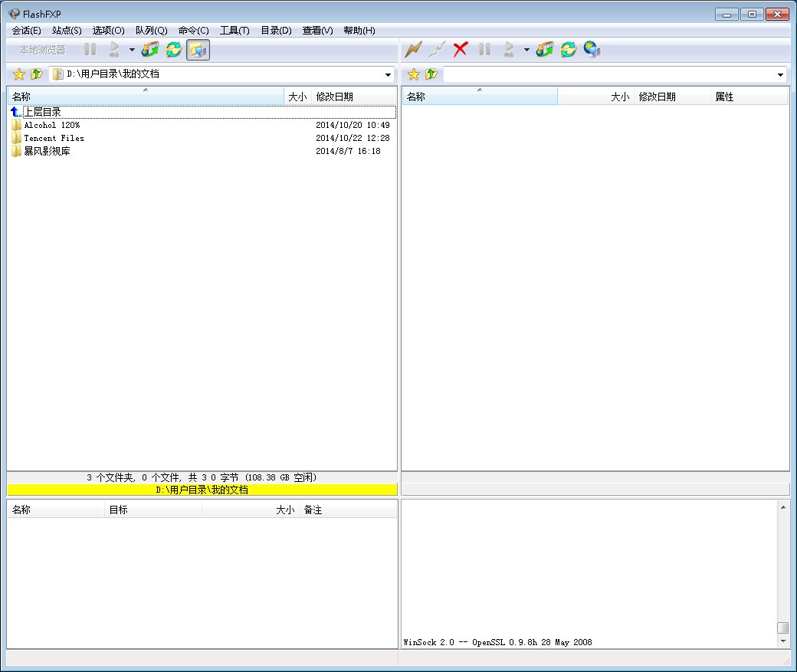The height and width of the screenshot is (672, 797).
Task: Select the 暴风影视库 folder name
Action: pyautogui.click(x=48, y=151)
